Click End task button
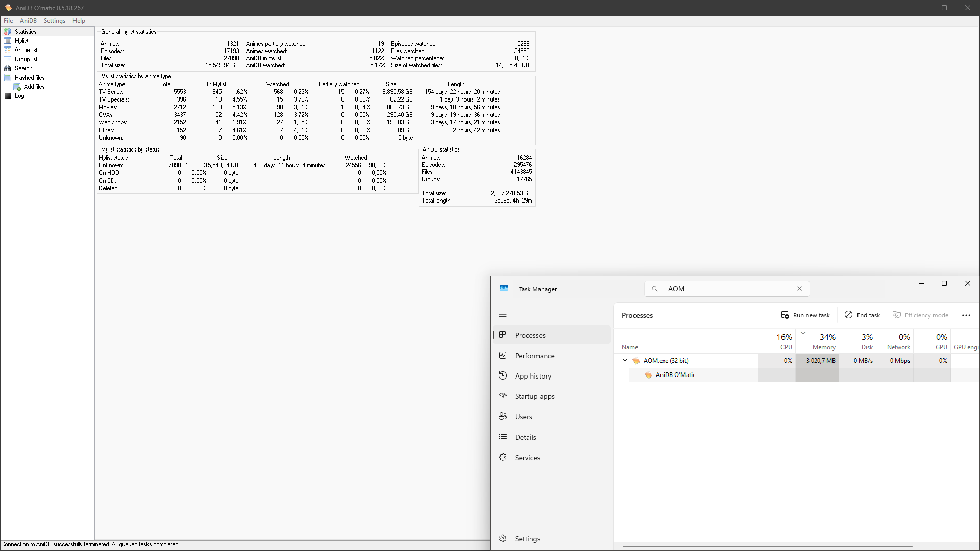Image resolution: width=980 pixels, height=551 pixels. [863, 315]
